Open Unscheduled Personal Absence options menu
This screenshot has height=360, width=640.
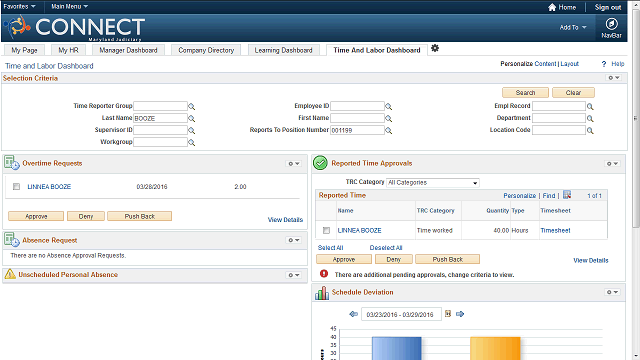pos(294,275)
